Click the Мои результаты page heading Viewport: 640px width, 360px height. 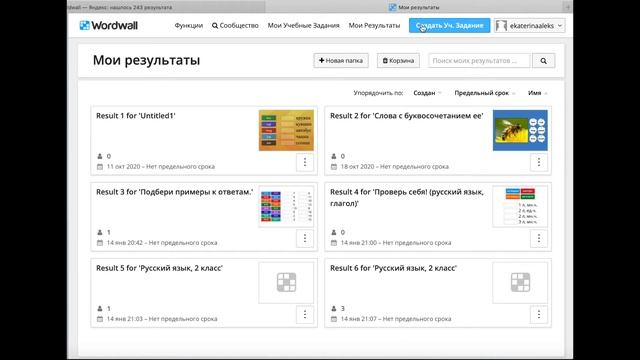point(146,60)
